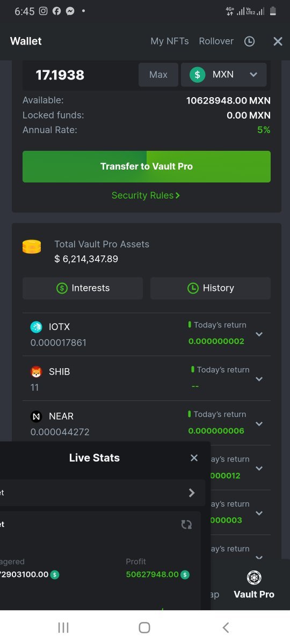The width and height of the screenshot is (290, 644).
Task: Tap the gold coins Vault assets icon
Action: point(32,247)
